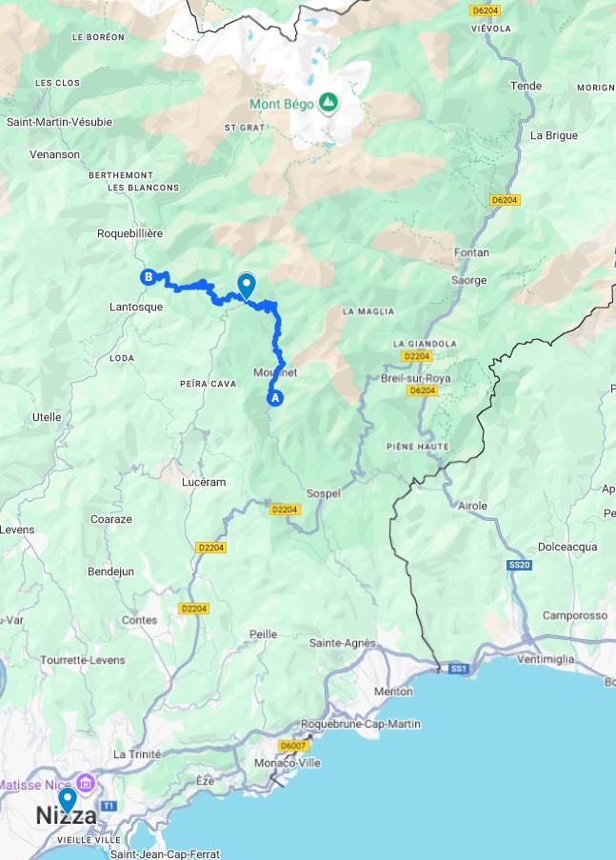Click the Tende town label
The image size is (616, 860).
(527, 86)
